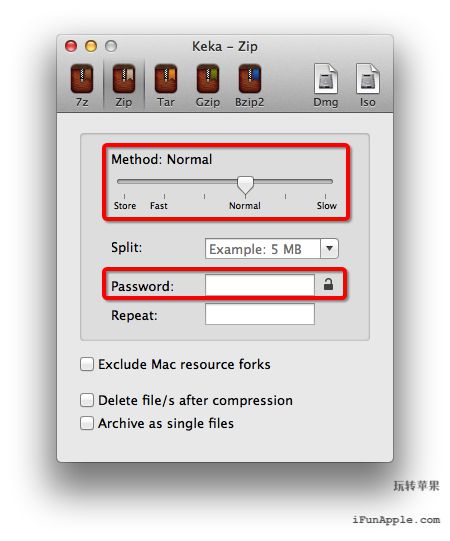Image resolution: width=450 pixels, height=541 pixels.
Task: Click the padlock icon beside Password
Action: (329, 284)
